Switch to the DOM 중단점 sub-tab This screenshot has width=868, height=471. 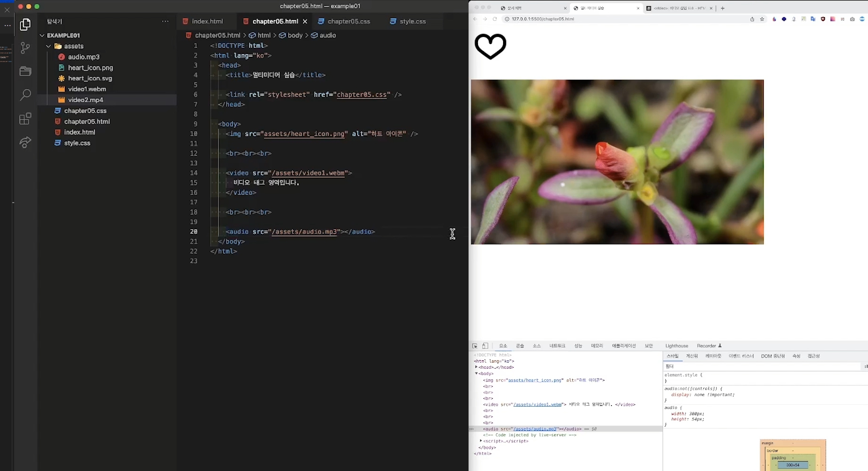click(773, 356)
